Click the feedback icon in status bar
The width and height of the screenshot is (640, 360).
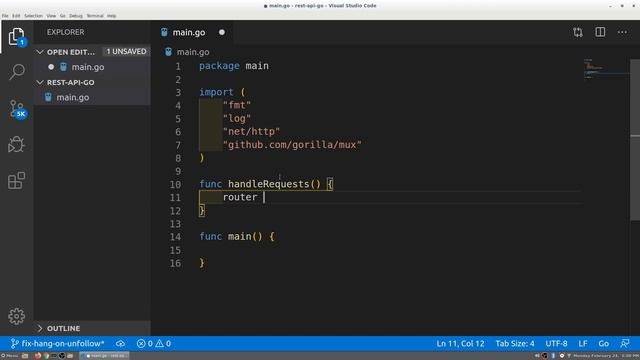coord(625,344)
